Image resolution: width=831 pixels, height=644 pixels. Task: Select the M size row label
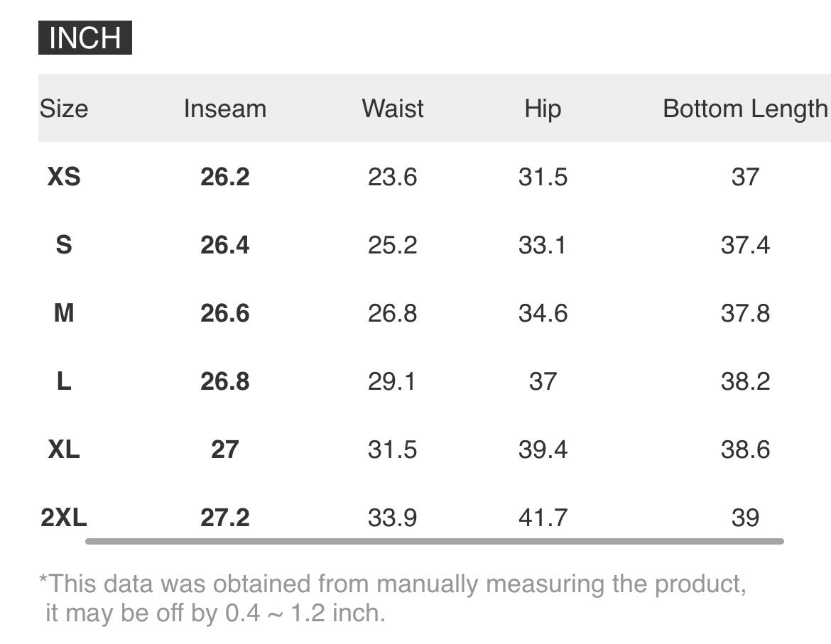click(64, 313)
